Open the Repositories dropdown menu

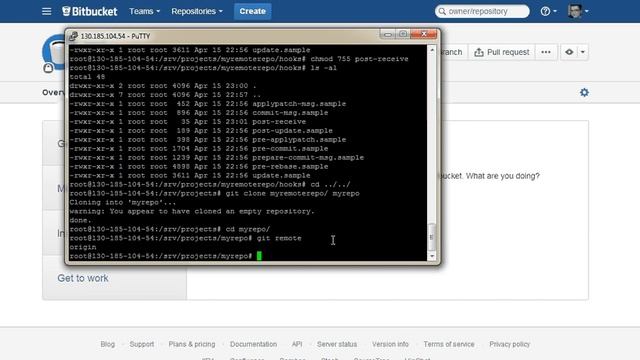tap(197, 11)
